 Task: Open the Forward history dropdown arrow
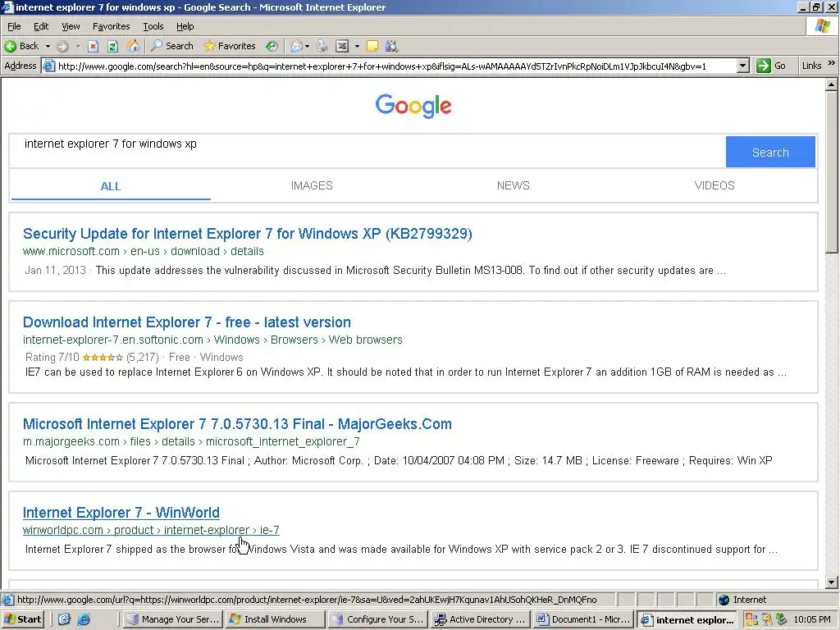coord(78,47)
